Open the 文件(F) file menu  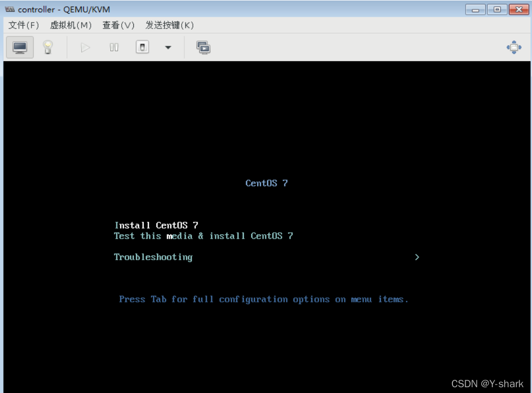click(x=23, y=25)
